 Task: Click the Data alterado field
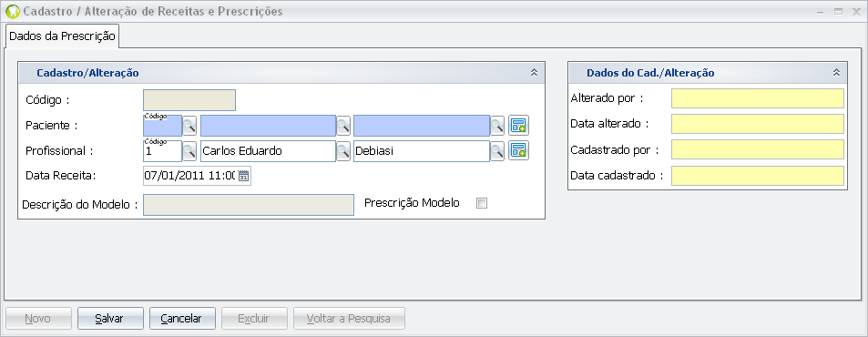click(757, 124)
